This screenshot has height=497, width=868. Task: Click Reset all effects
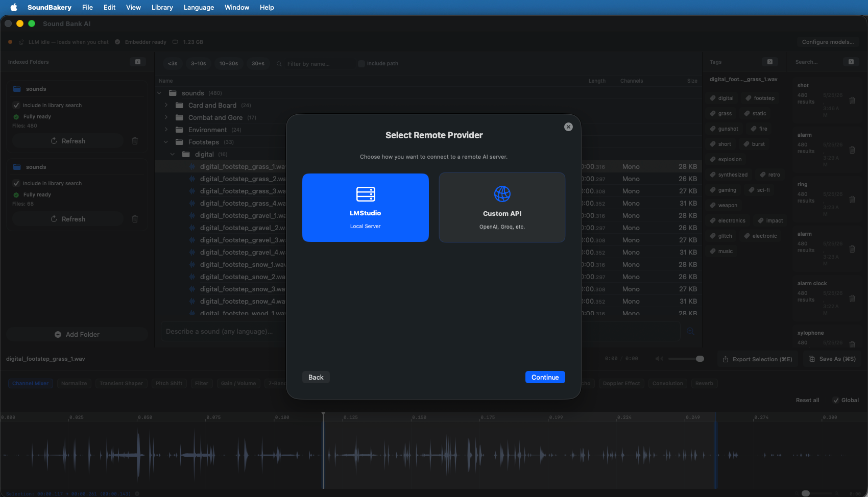pos(807,400)
